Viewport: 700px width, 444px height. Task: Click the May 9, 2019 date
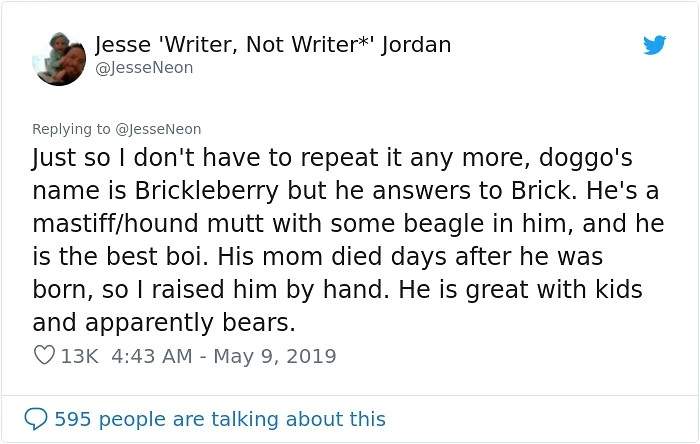click(x=273, y=355)
